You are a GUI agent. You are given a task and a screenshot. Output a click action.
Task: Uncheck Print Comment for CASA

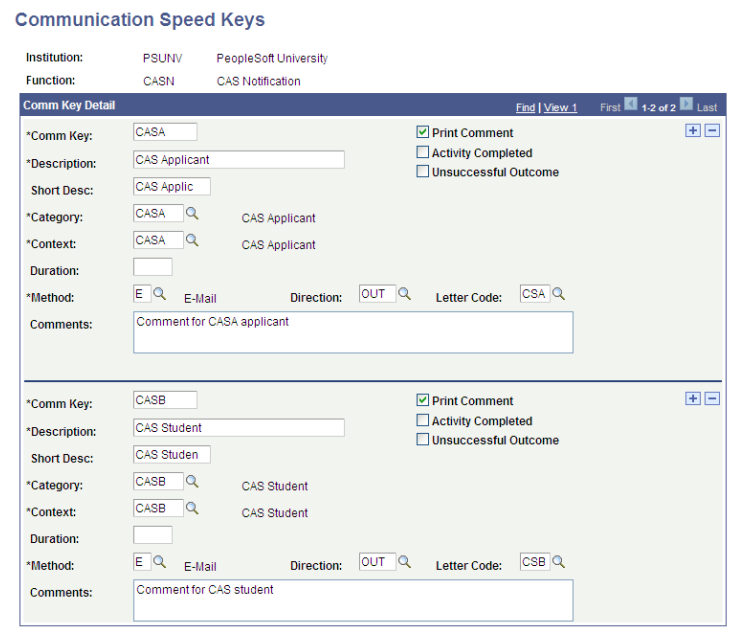pyautogui.click(x=423, y=132)
